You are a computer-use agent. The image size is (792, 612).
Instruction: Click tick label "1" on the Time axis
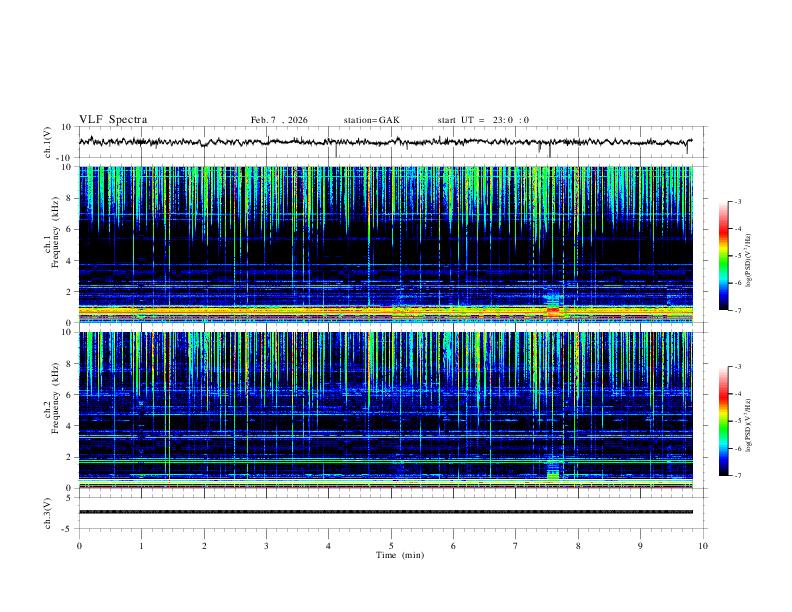tap(141, 546)
